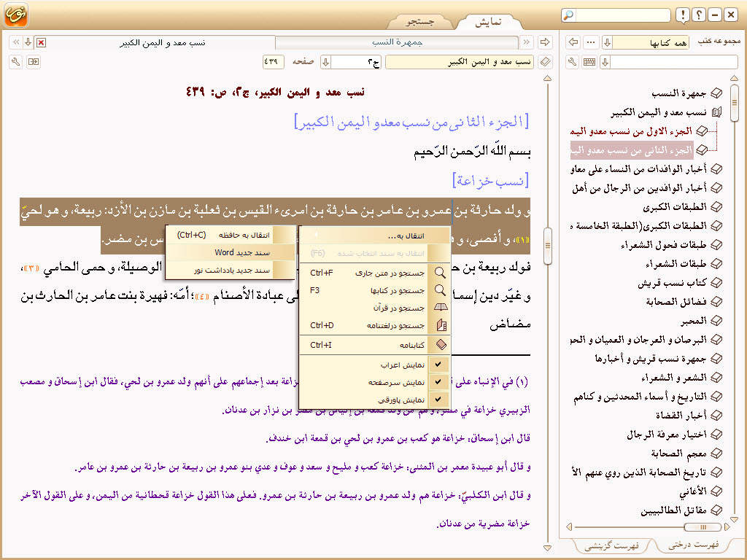The height and width of the screenshot is (560, 747).
Task: Click the left arrow navigation icon in books panel
Action: coord(573,42)
